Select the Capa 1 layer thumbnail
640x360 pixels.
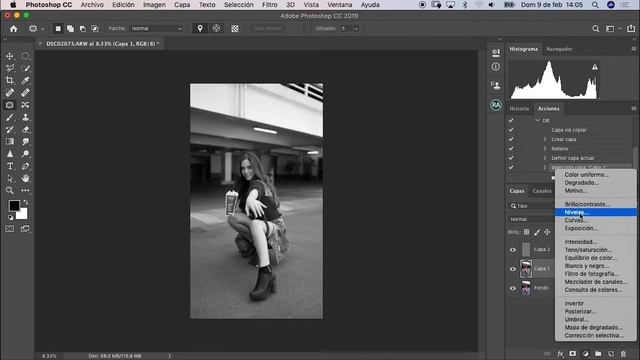(526, 269)
